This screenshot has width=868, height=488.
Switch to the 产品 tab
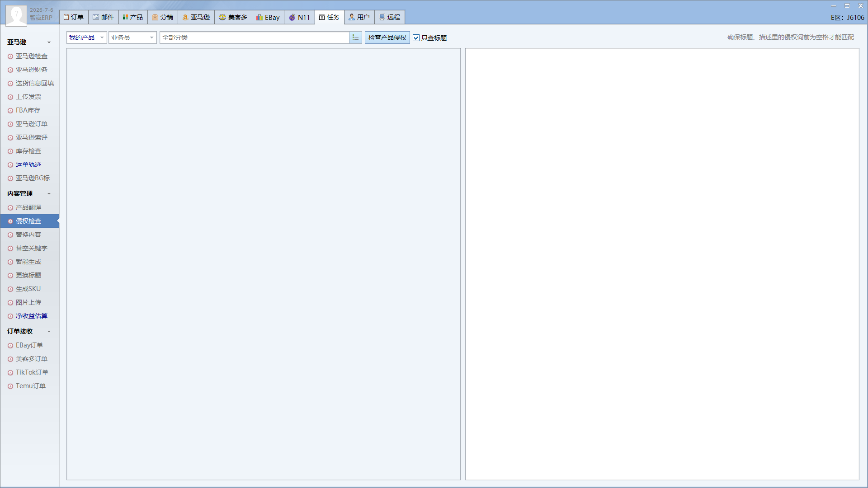(x=133, y=17)
